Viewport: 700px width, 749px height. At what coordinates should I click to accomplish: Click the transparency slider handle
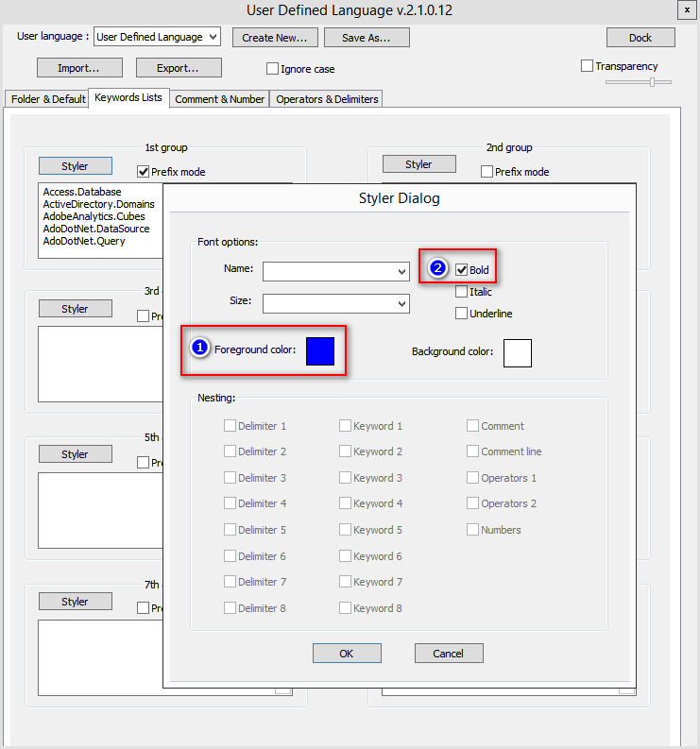(x=652, y=82)
